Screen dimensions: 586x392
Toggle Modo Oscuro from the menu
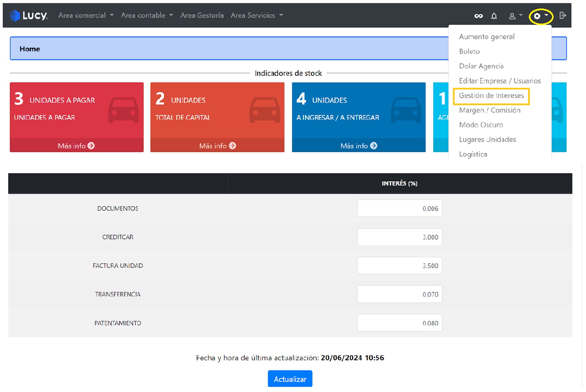481,125
